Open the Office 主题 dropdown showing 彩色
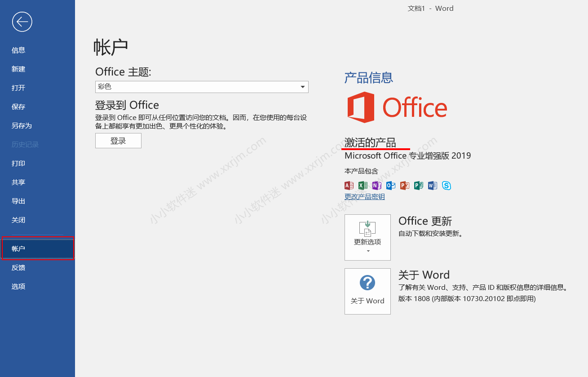The width and height of the screenshot is (588, 377). [x=202, y=87]
